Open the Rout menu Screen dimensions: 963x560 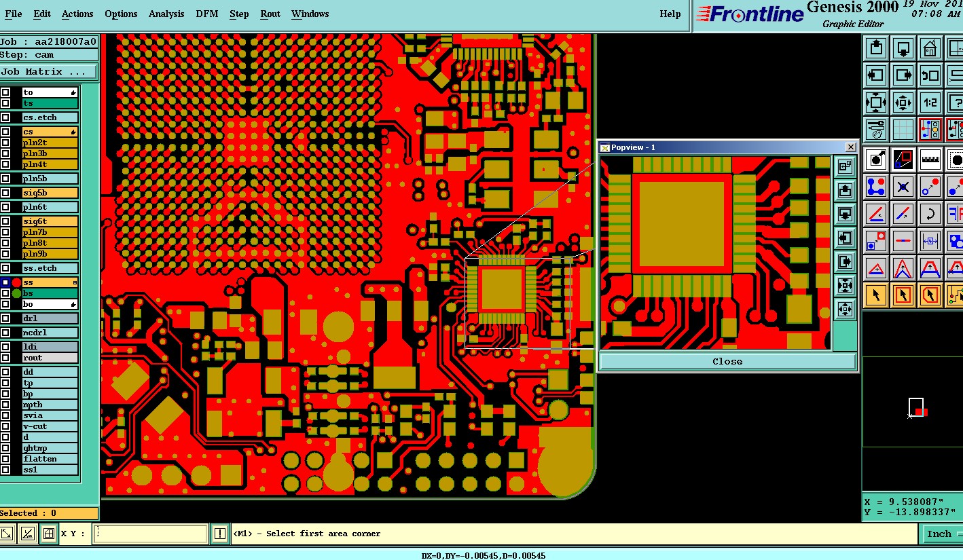[x=270, y=14]
